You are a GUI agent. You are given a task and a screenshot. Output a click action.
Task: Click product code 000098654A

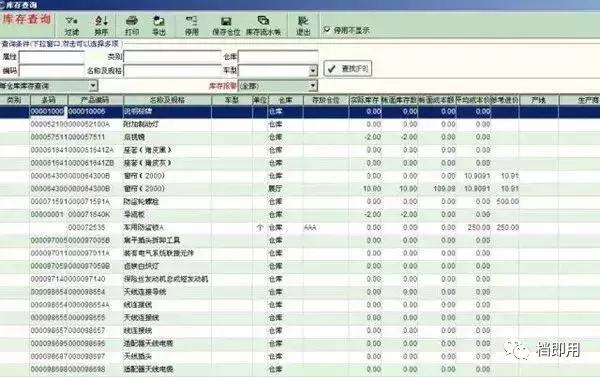point(89,305)
